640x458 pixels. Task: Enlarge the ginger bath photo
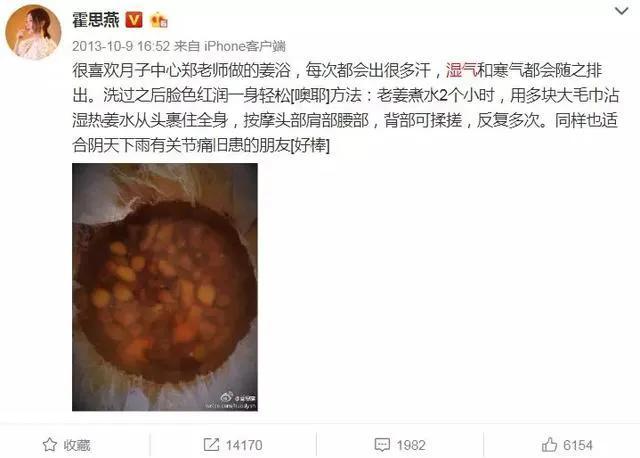[165, 287]
